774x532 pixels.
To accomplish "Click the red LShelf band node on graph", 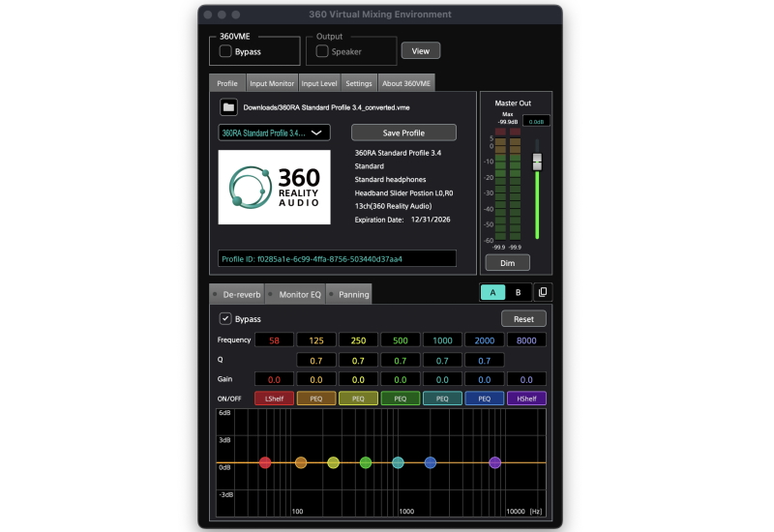I will tap(265, 463).
